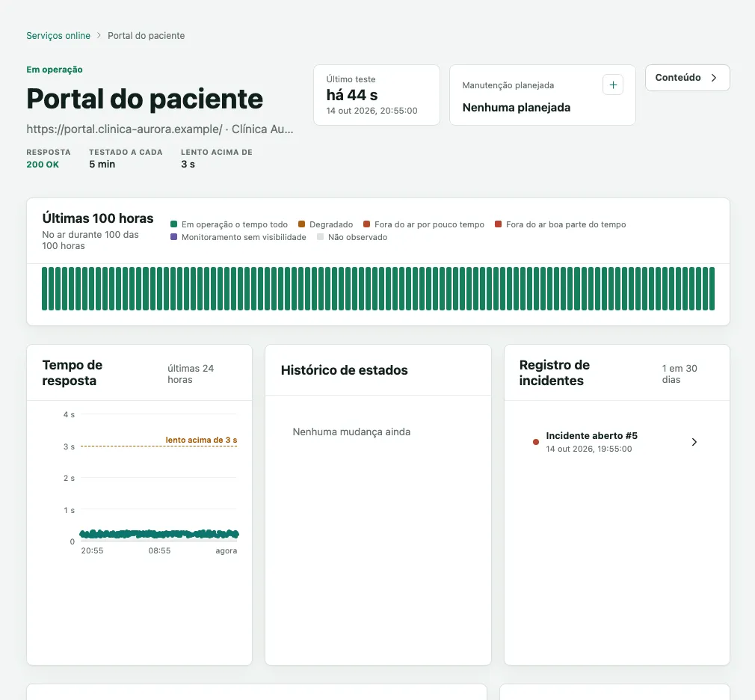
Task: Click the Registro de incidentes heading
Action: [x=554, y=373]
